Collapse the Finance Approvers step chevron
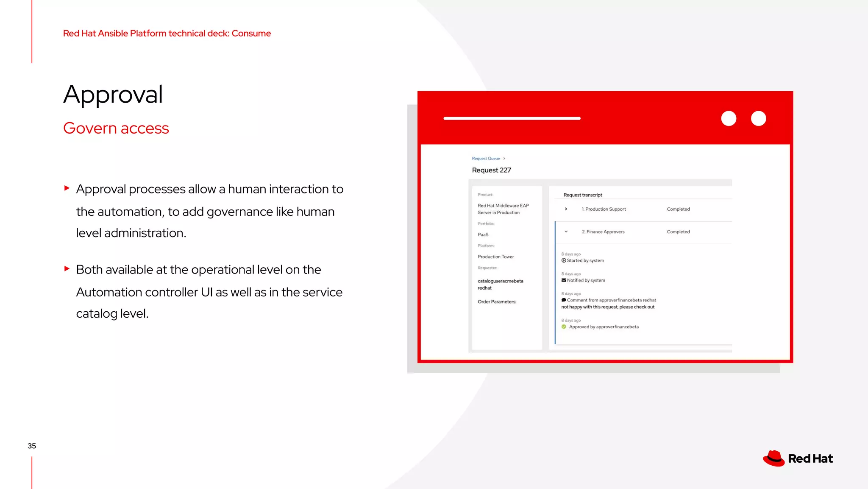The width and height of the screenshot is (868, 489). click(566, 232)
